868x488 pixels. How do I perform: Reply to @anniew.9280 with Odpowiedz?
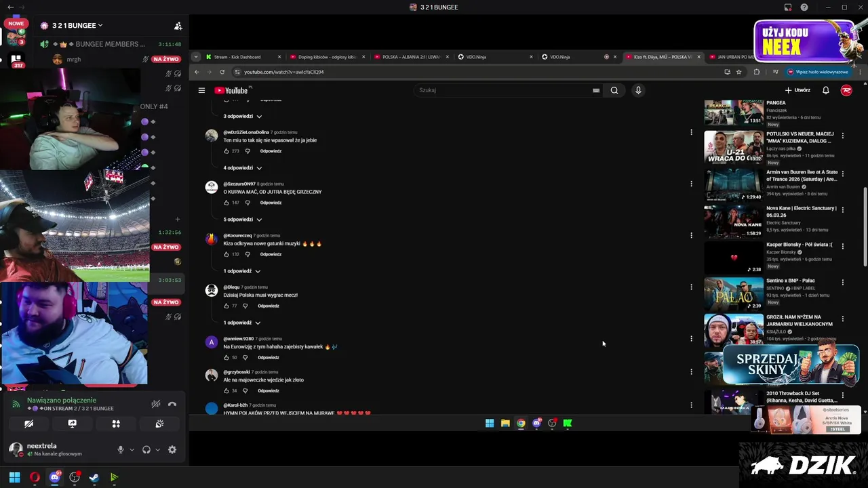(269, 357)
